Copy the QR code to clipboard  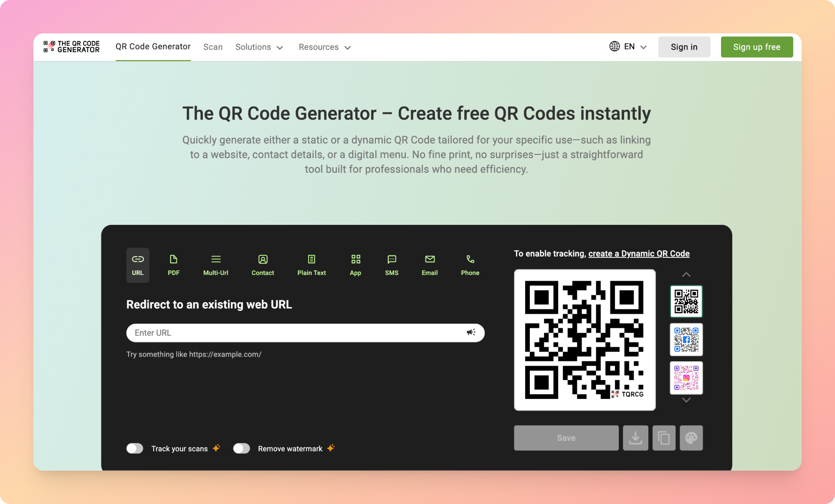pos(664,438)
